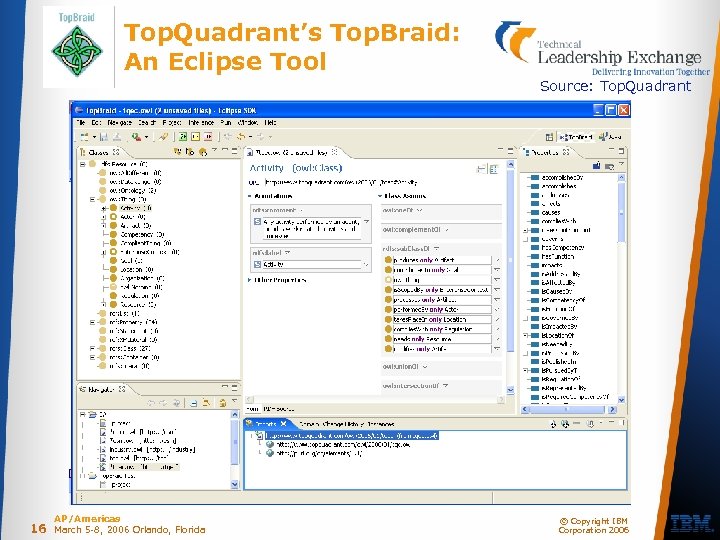Click the Save floppy-disk toolbar icon
Image resolution: width=720 pixels, height=540 pixels.
coord(104,136)
